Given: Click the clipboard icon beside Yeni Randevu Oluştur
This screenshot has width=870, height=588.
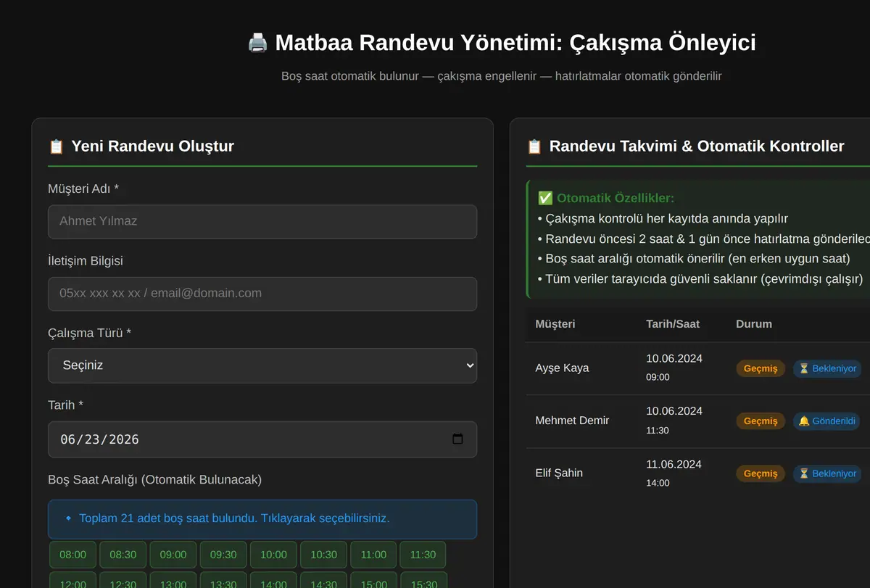Looking at the screenshot, I should coord(56,146).
